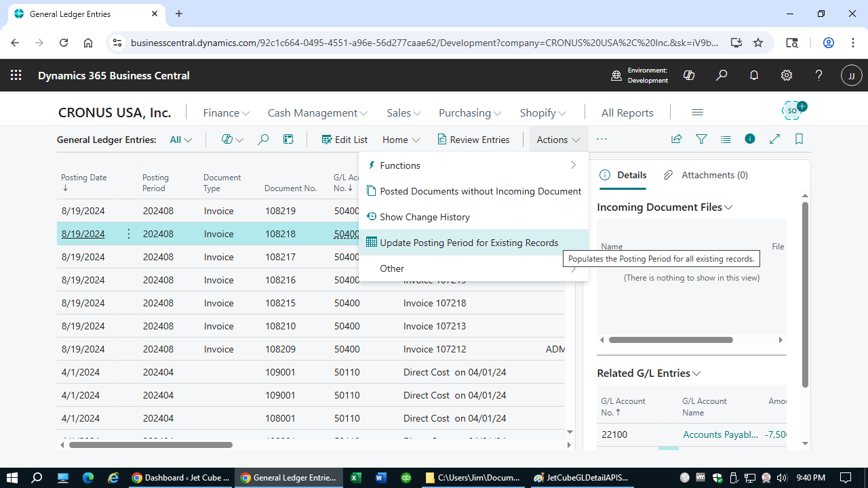The image size is (868, 488).
Task: Click G/L Account No. 22100 cell
Action: click(x=614, y=434)
